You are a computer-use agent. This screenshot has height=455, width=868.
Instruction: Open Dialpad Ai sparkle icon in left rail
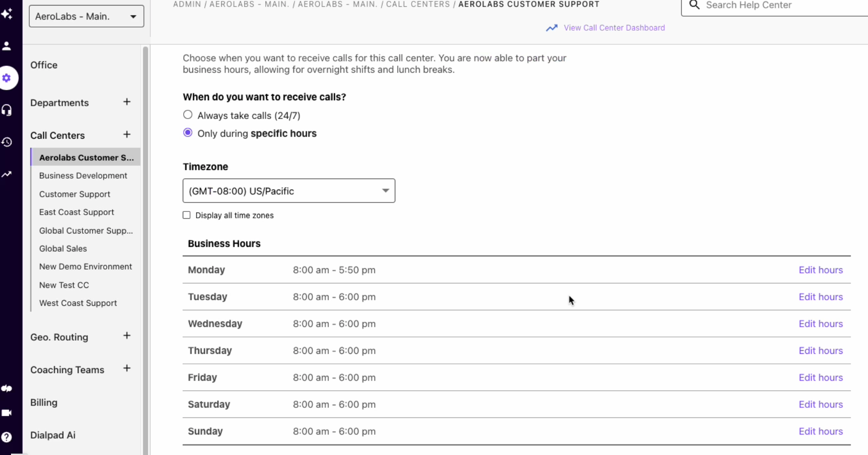[7, 14]
